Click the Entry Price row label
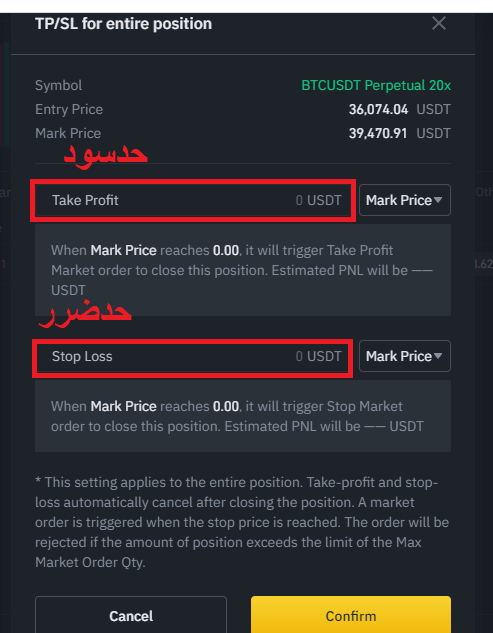Image resolution: width=493 pixels, height=633 pixels. pyautogui.click(x=69, y=109)
